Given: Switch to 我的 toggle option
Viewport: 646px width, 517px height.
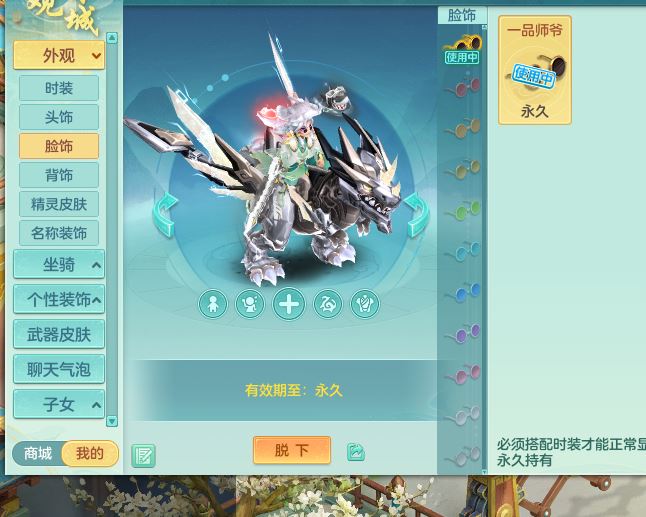Looking at the screenshot, I should click(x=89, y=454).
